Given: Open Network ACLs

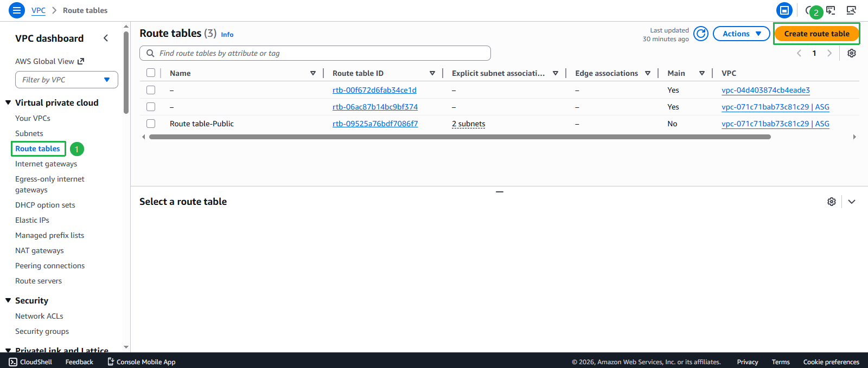Looking at the screenshot, I should [x=39, y=316].
